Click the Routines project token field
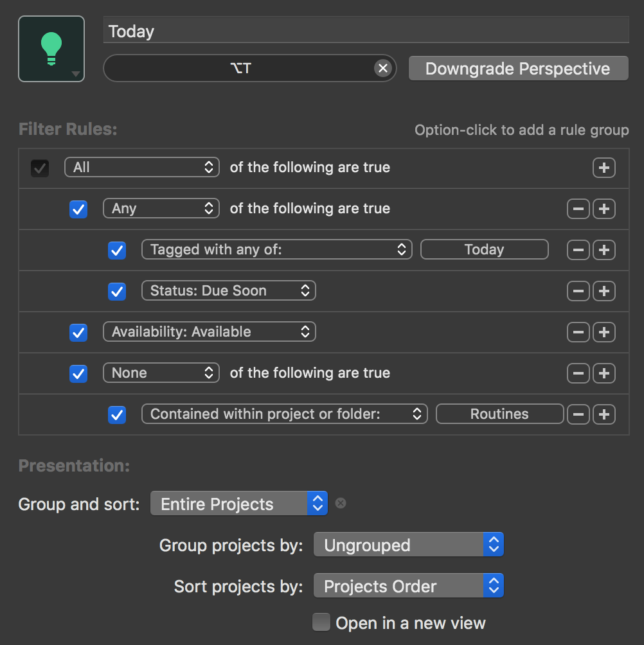The width and height of the screenshot is (644, 645). click(499, 414)
